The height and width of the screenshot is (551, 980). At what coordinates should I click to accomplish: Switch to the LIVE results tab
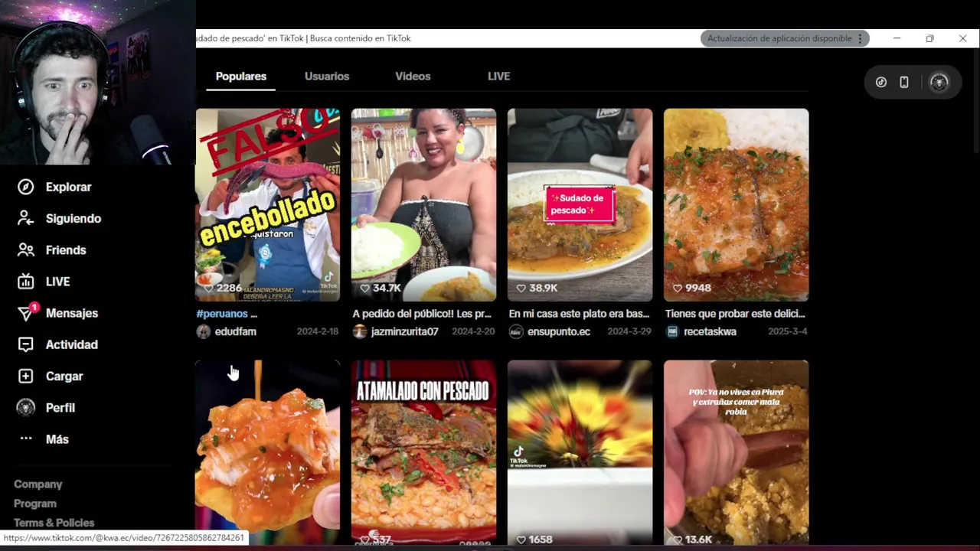coord(498,76)
